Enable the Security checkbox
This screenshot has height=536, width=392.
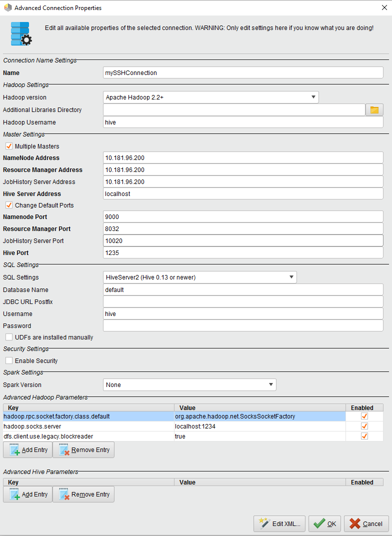[9, 361]
